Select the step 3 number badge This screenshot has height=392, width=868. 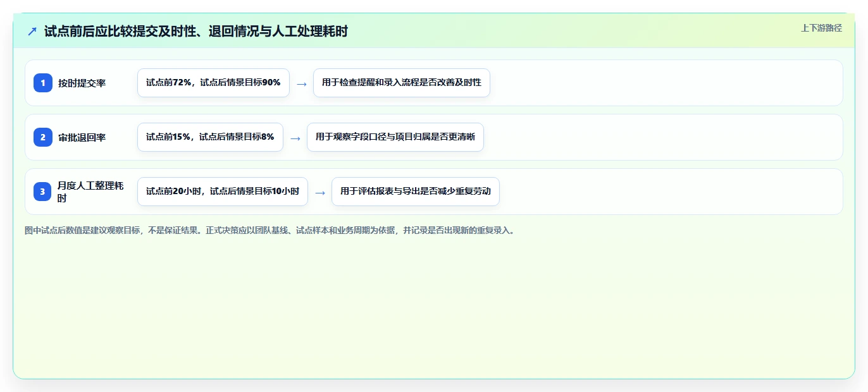pos(43,192)
